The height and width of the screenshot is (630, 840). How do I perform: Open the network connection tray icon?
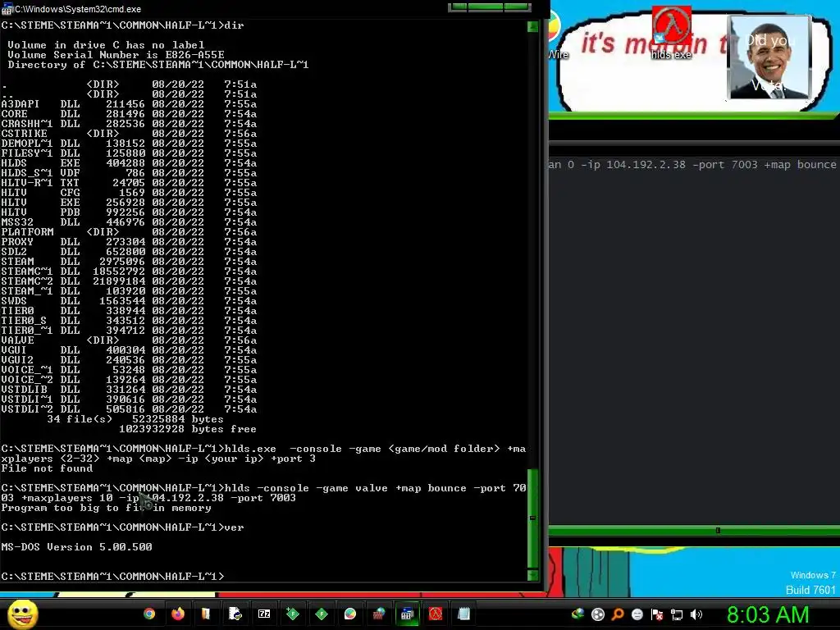click(x=677, y=614)
